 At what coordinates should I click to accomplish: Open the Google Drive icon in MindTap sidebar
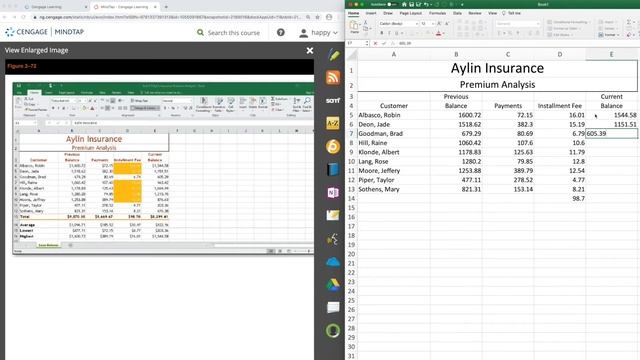(333, 284)
